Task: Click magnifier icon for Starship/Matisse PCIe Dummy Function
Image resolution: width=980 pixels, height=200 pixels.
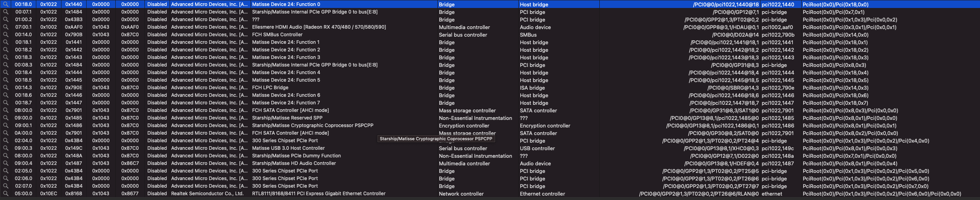Action: coord(6,156)
